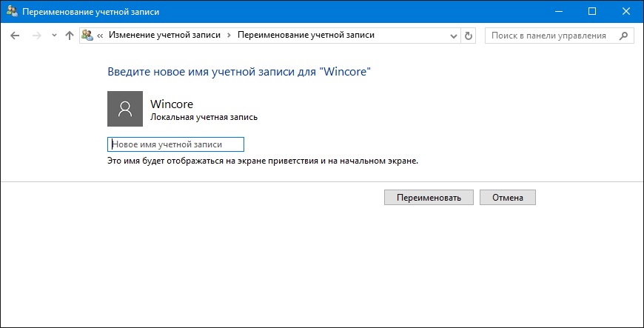644x328 pixels.
Task: Maximize the window
Action: coord(592,12)
